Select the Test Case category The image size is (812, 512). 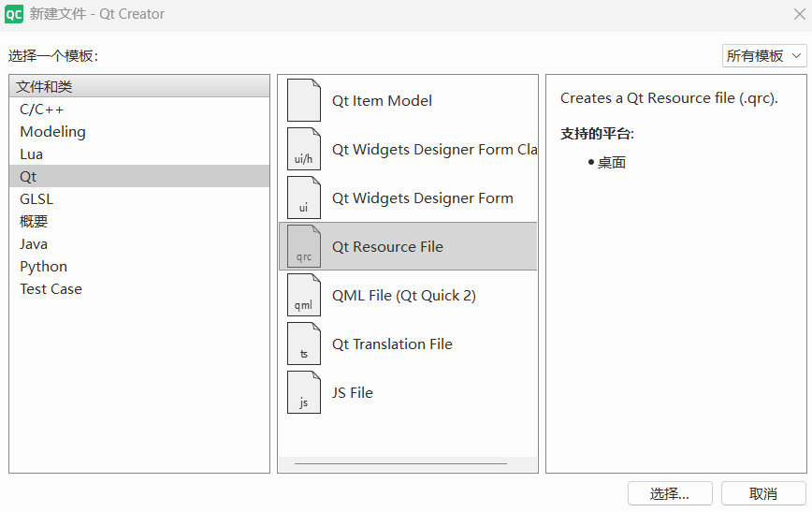pos(139,288)
